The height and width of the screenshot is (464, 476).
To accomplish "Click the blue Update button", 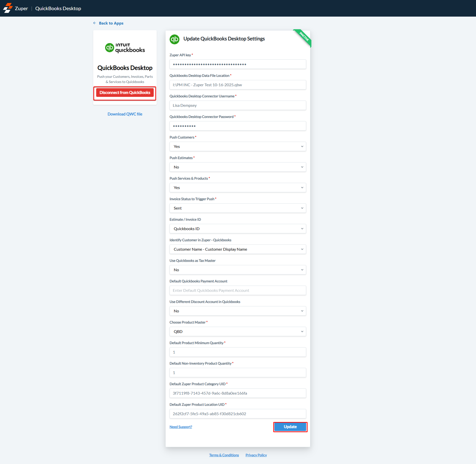I will pyautogui.click(x=290, y=427).
